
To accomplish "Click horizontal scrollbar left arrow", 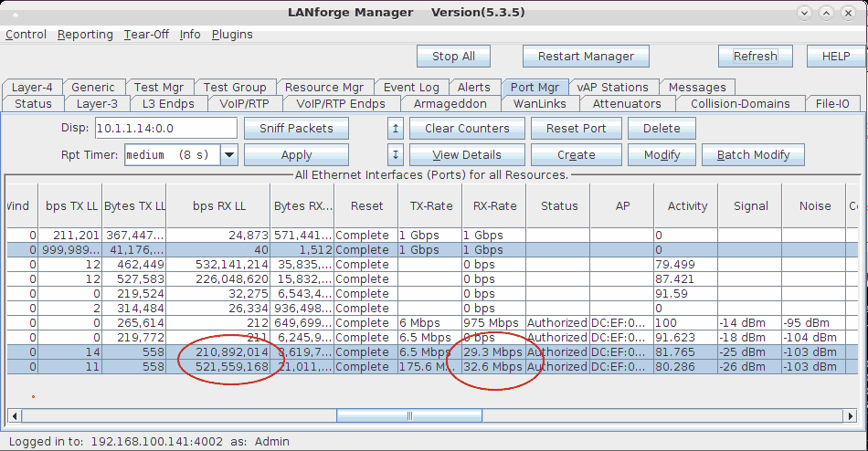I will (x=15, y=415).
